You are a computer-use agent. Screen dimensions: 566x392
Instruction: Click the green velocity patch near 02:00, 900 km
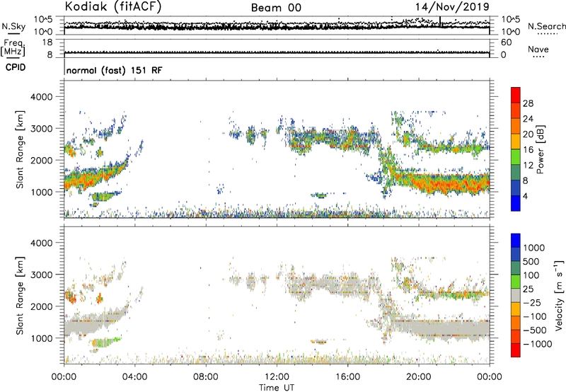(105, 342)
